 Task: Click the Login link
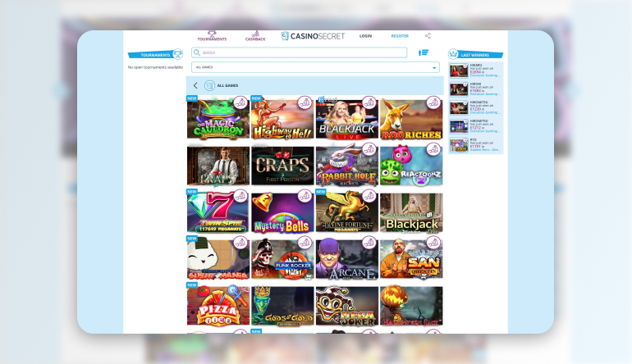365,36
